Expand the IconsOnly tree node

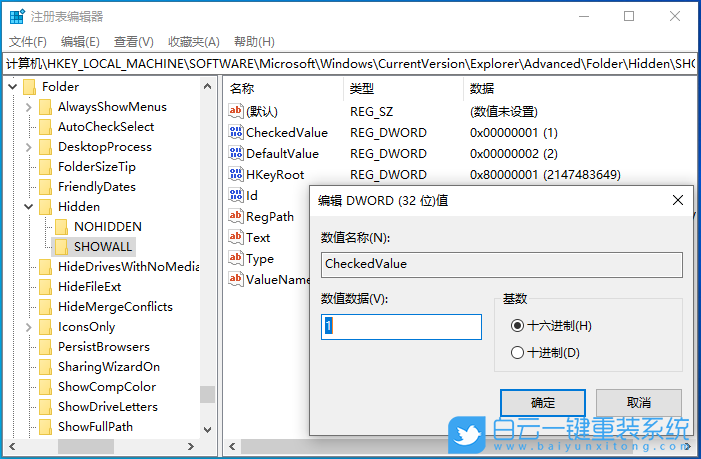29,327
